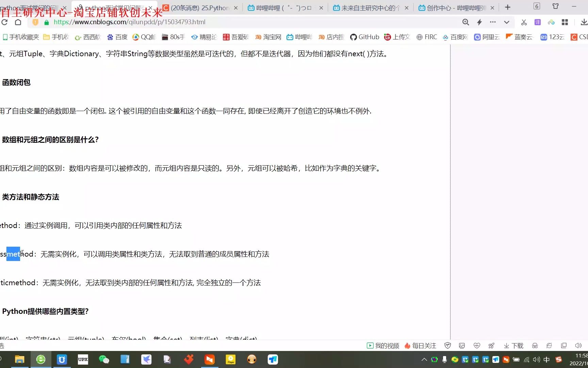Expand hidden tray icons in taskbar
The width and height of the screenshot is (588, 368).
coord(424,359)
